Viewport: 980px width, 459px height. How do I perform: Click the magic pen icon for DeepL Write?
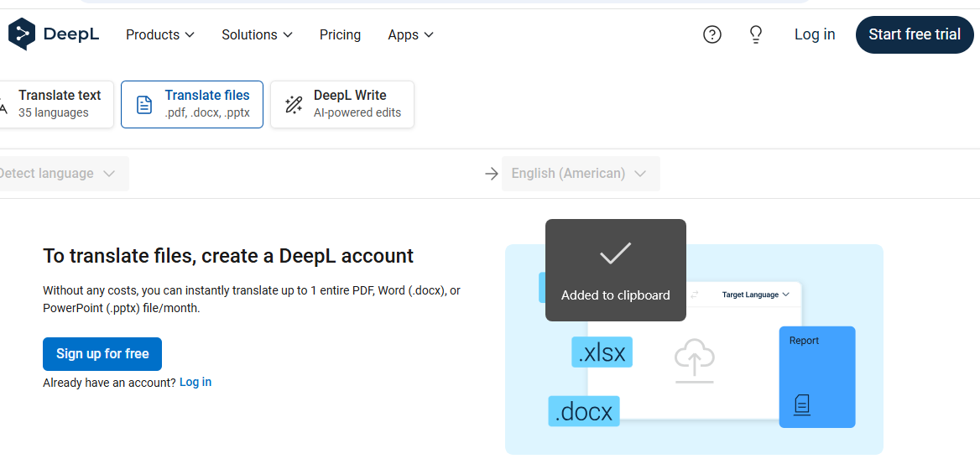coord(294,104)
